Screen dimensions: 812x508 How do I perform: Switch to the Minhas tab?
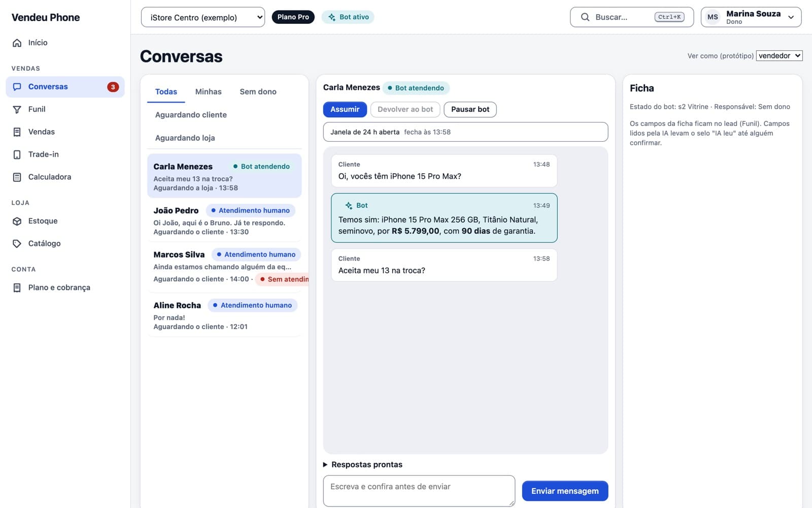(208, 91)
